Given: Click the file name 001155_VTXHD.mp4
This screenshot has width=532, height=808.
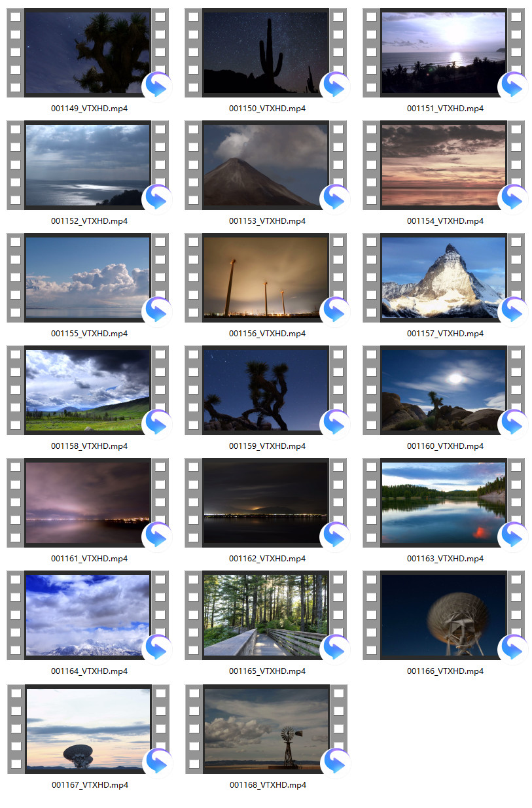Looking at the screenshot, I should coord(89,334).
